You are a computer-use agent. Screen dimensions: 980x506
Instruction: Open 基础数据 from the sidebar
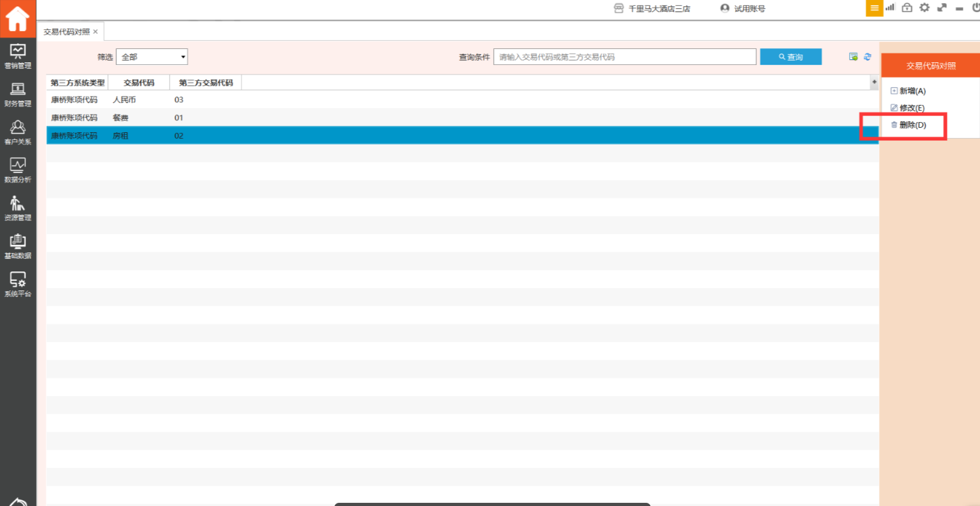18,247
